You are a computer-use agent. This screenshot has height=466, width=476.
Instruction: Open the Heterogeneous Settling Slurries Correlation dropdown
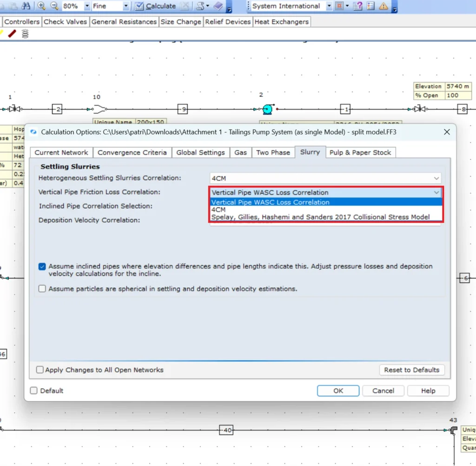[x=436, y=178]
